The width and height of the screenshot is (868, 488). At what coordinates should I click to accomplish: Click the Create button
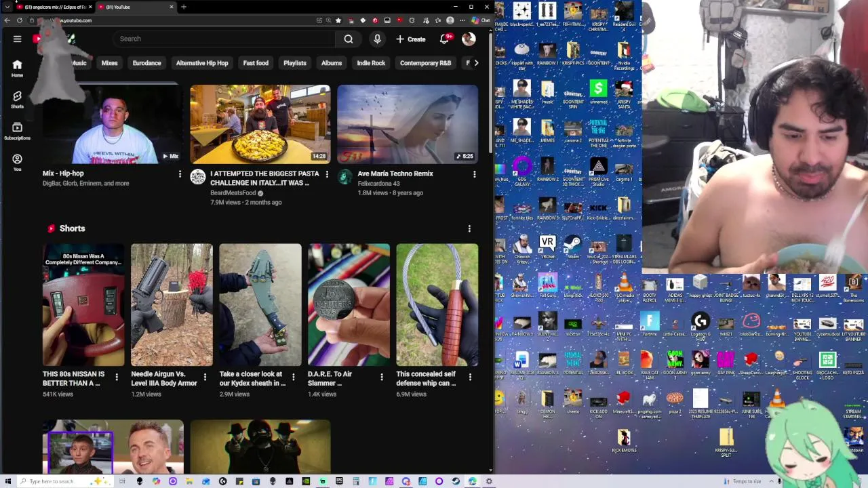pos(411,39)
